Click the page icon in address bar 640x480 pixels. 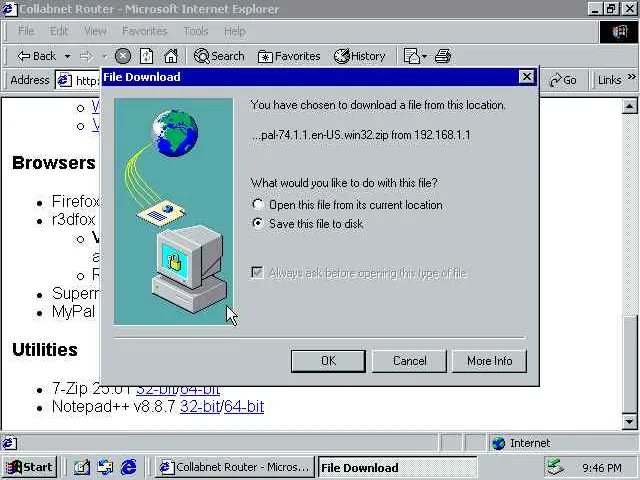pyautogui.click(x=64, y=80)
